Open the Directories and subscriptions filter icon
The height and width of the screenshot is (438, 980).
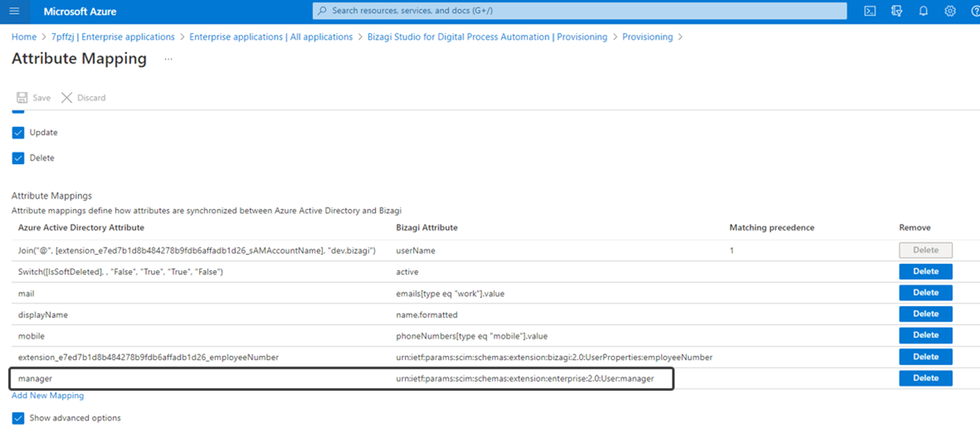pyautogui.click(x=897, y=11)
